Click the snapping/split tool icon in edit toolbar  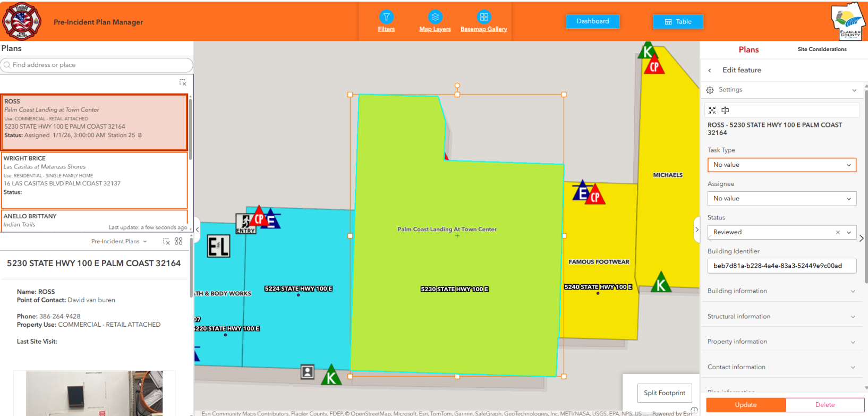725,110
